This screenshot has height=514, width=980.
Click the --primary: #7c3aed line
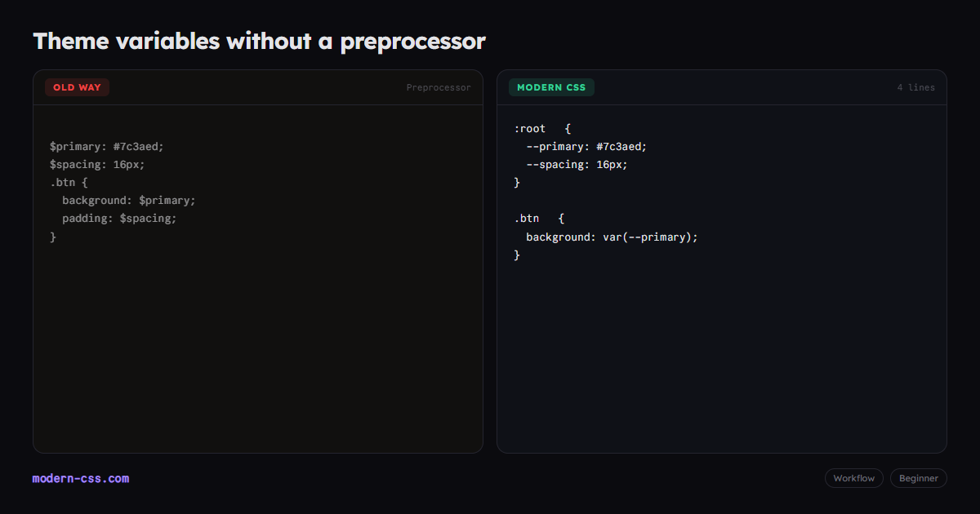586,147
